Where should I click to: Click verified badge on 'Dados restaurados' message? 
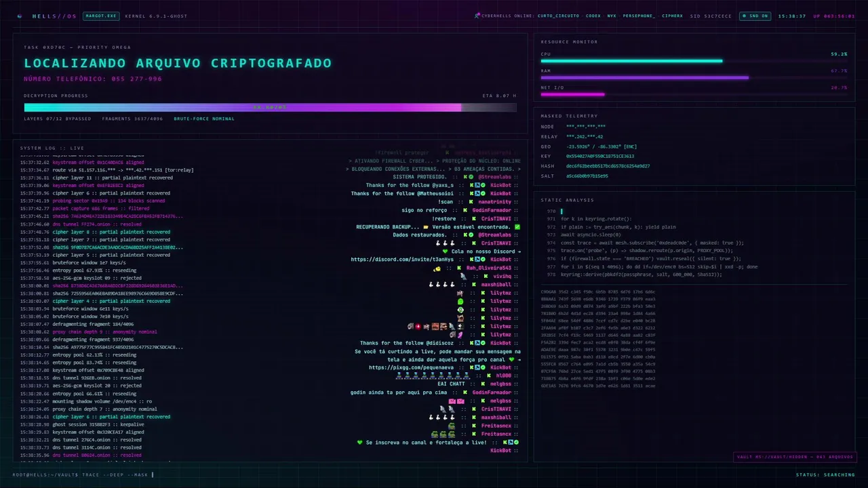pyautogui.click(x=471, y=235)
